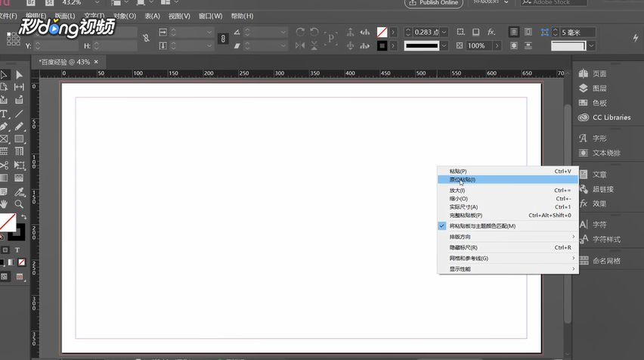Toggle constrain proportions for scaling chain
The height and width of the screenshot is (360, 644).
(223, 39)
